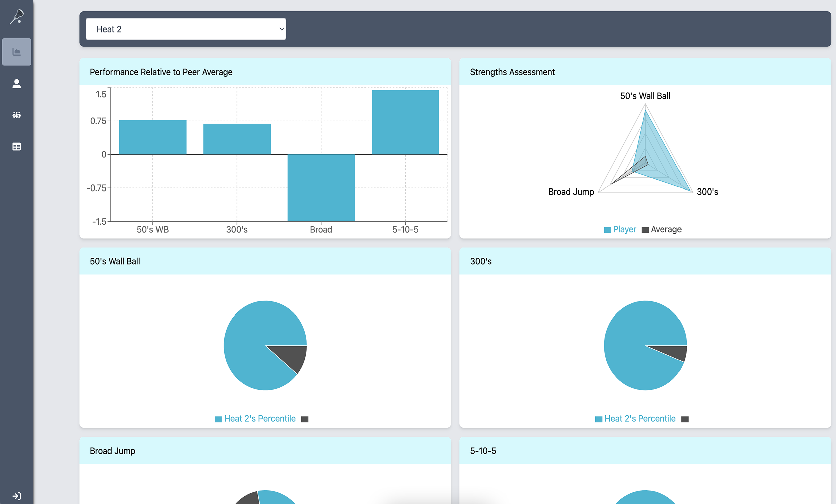Viewport: 836px width, 504px height.
Task: Click the 300's bar in bar chart
Action: pyautogui.click(x=237, y=139)
